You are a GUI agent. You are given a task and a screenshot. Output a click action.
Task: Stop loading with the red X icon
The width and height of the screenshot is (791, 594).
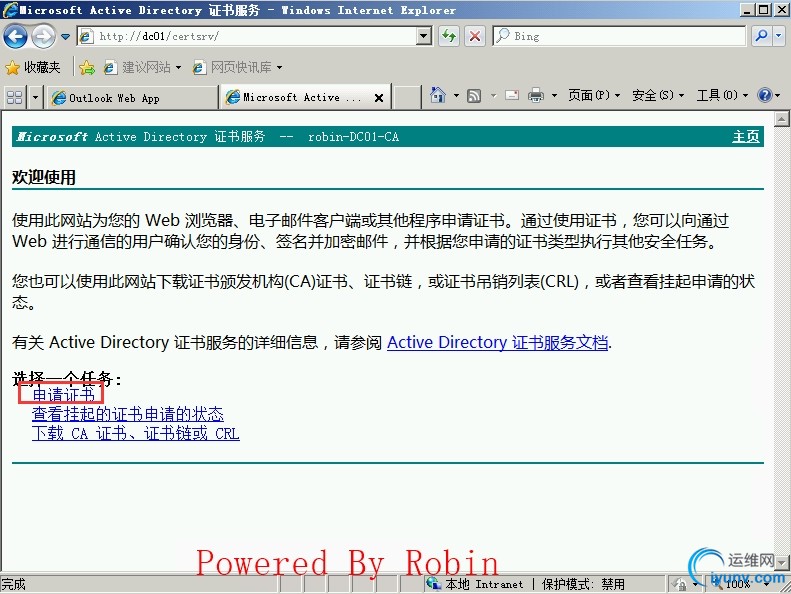(x=474, y=36)
